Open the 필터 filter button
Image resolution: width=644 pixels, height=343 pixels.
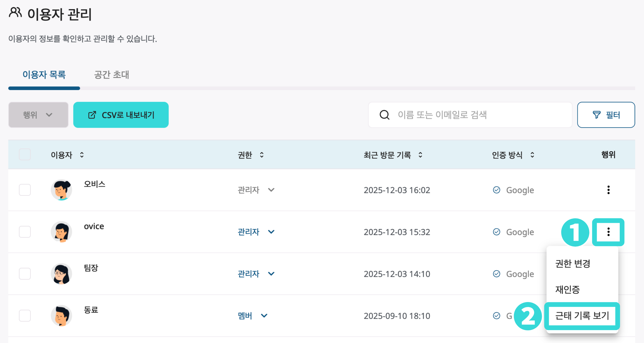(x=606, y=115)
